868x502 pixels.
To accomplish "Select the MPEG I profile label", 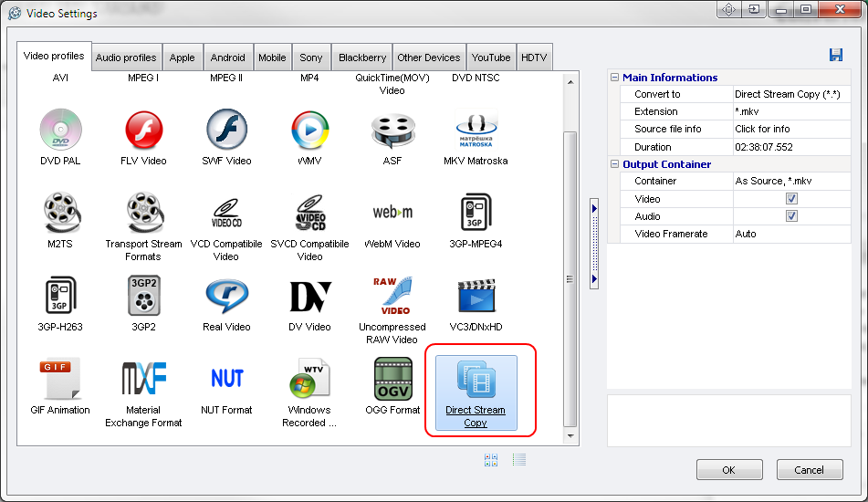I will pyautogui.click(x=143, y=78).
